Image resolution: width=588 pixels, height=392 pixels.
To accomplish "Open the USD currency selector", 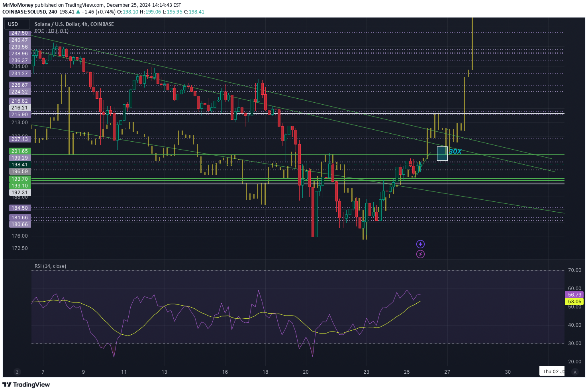I will point(16,24).
